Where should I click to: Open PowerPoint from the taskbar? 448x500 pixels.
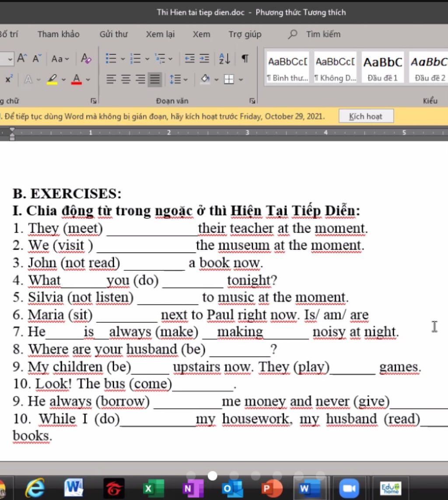point(272,488)
